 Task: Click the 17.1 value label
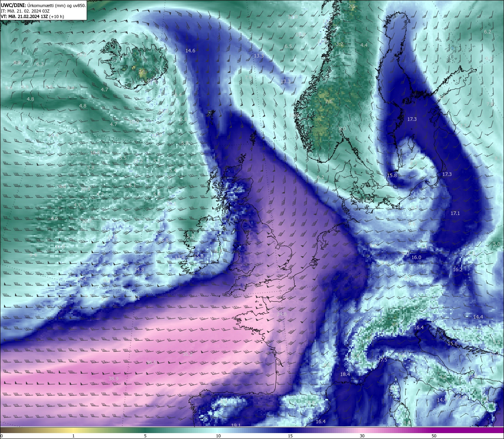click(455, 213)
